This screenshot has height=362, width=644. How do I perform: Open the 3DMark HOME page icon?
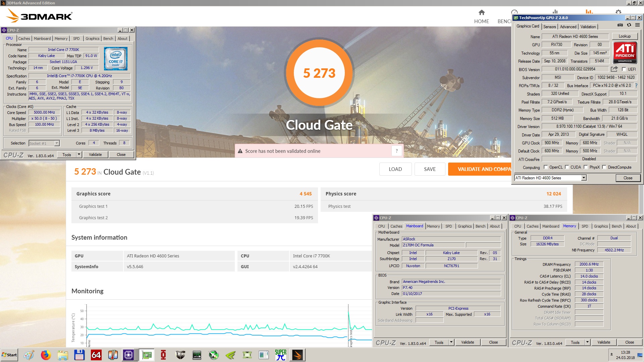481,13
